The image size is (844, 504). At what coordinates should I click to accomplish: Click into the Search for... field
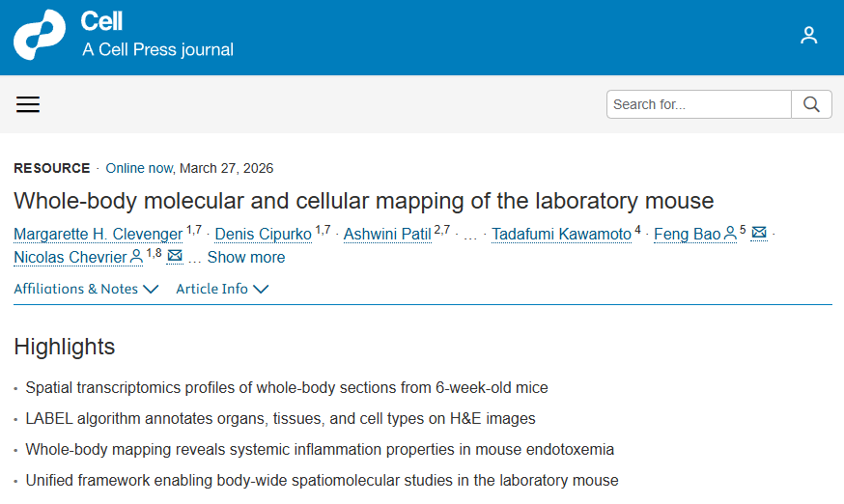tap(698, 104)
